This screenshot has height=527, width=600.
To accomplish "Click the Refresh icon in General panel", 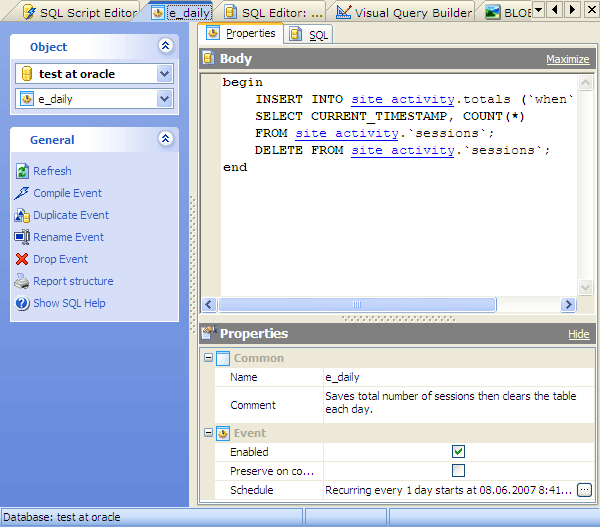I will point(22,171).
